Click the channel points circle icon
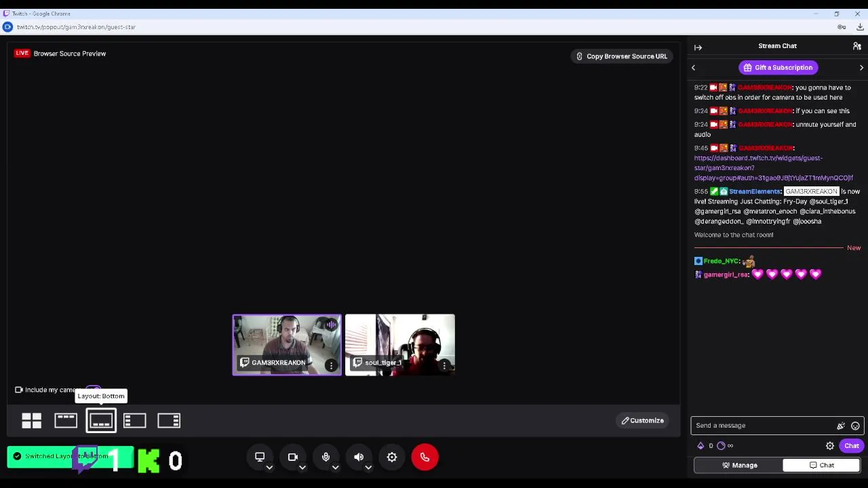The height and width of the screenshot is (488, 868). pyautogui.click(x=721, y=446)
